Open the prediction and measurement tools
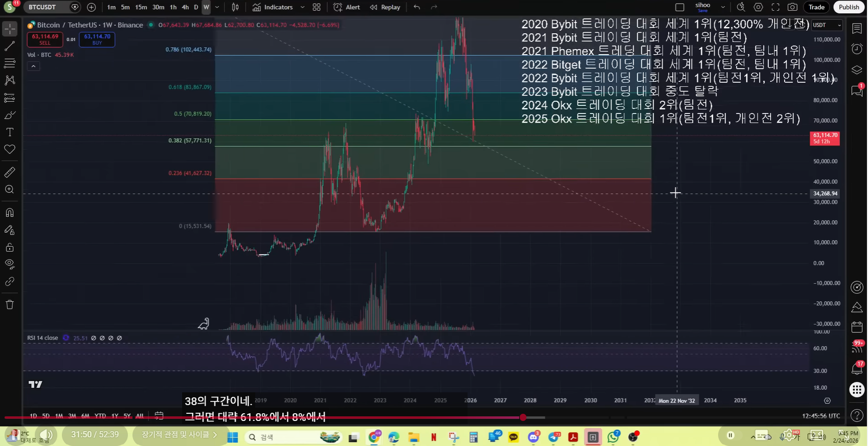This screenshot has height=446, width=868. click(10, 98)
